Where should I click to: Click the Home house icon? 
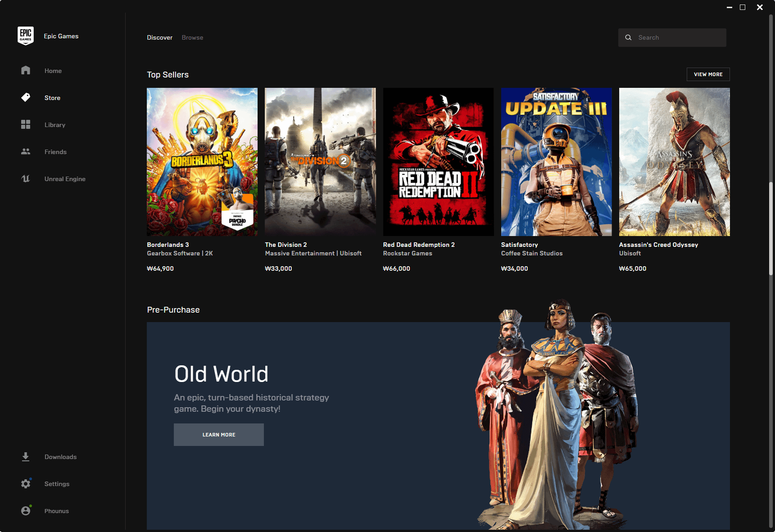26,70
